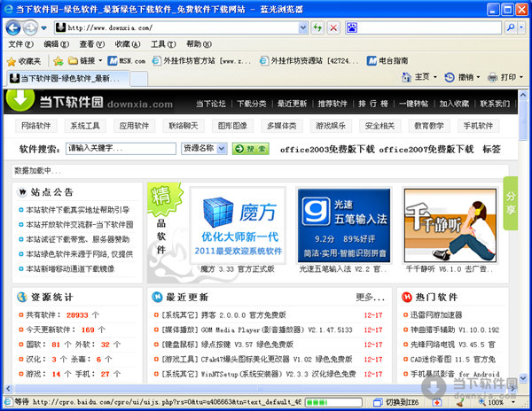This screenshot has height=411, width=532.
Task: Click the horizontal scrollbar left arrow
Action: 9,388
